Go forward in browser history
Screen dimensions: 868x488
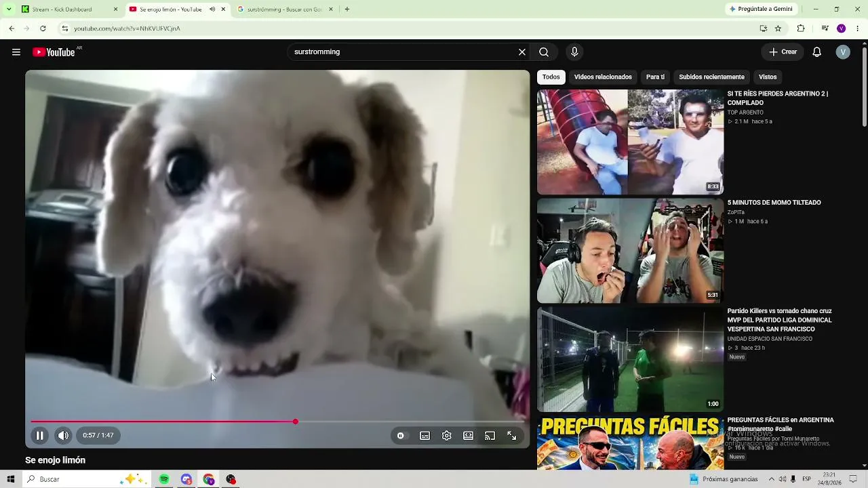tap(26, 28)
